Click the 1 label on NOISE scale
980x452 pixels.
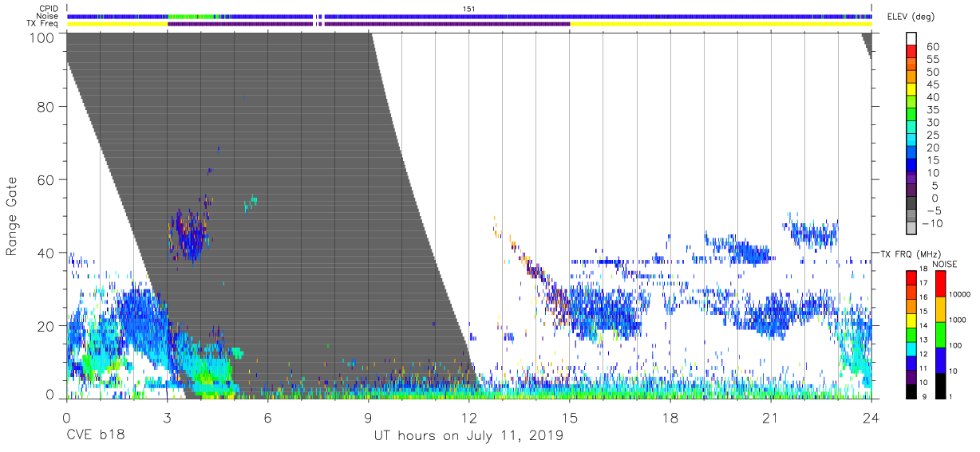coord(950,396)
